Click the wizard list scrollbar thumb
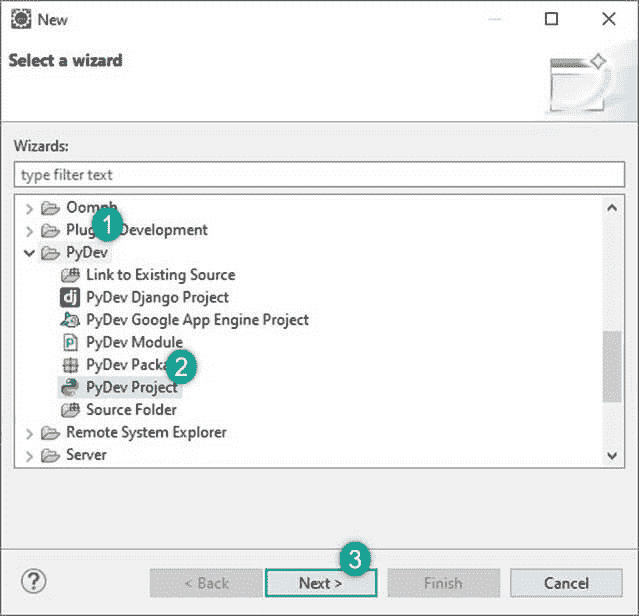Screen dimensions: 639x616 click(612, 367)
